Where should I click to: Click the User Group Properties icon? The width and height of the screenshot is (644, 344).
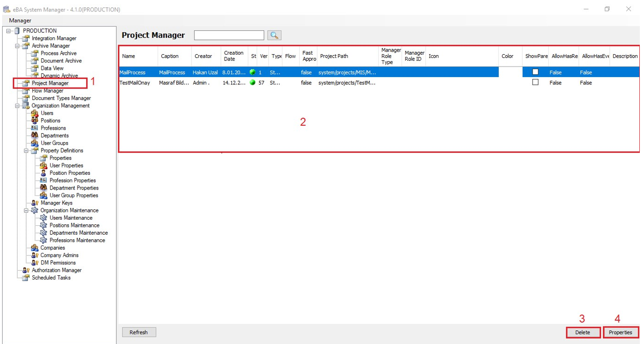click(x=44, y=195)
